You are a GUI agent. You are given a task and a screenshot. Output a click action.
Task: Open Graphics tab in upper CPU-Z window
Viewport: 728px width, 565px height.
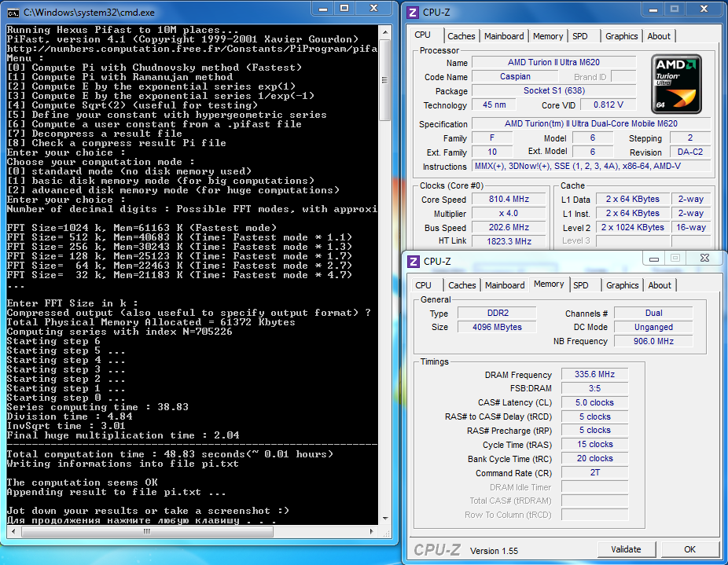click(622, 36)
